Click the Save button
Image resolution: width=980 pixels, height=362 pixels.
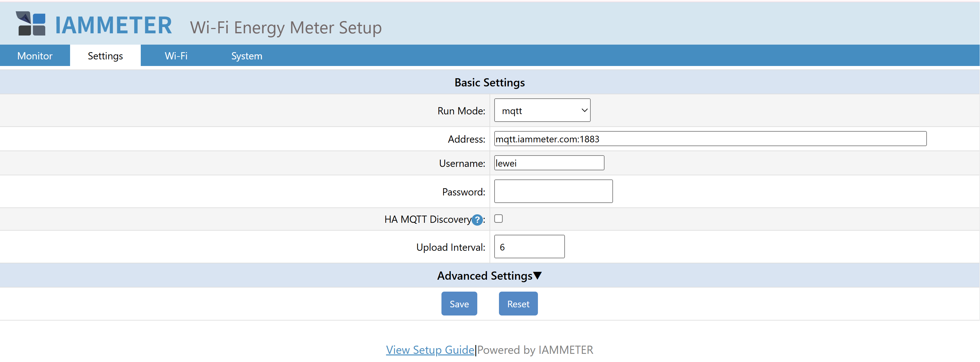tap(459, 303)
